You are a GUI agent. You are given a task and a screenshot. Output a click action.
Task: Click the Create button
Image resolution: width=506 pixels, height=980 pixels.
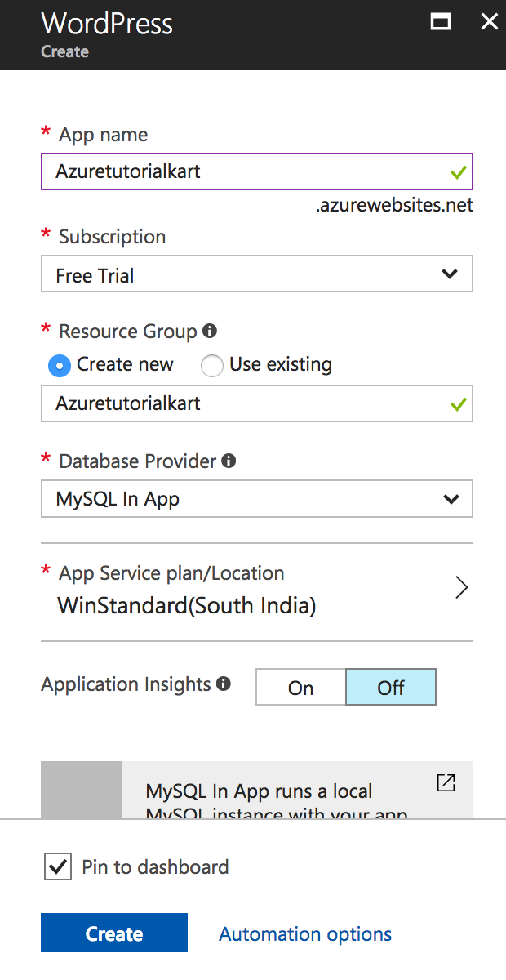pyautogui.click(x=113, y=933)
